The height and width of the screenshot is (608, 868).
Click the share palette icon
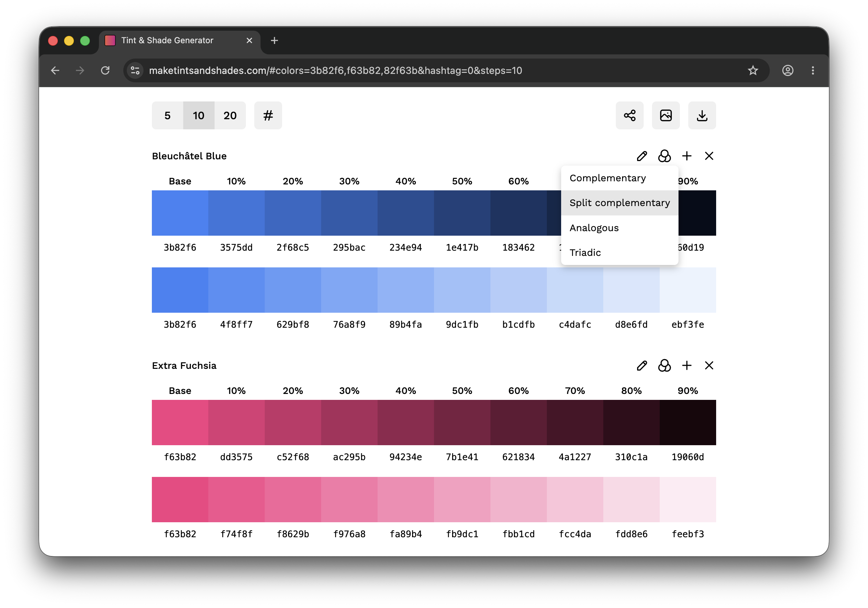(629, 115)
